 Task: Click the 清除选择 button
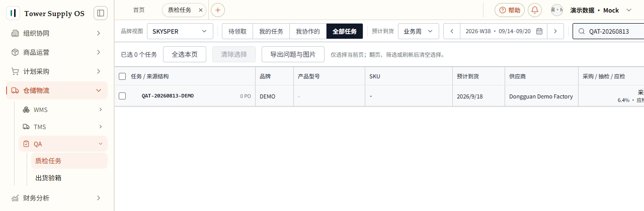234,54
